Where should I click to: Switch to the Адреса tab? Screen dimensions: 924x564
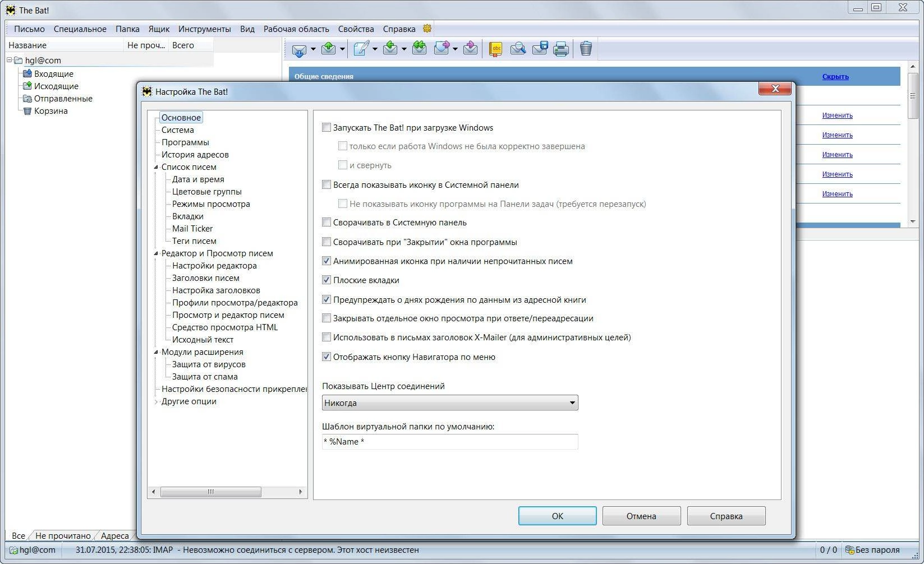pos(114,536)
